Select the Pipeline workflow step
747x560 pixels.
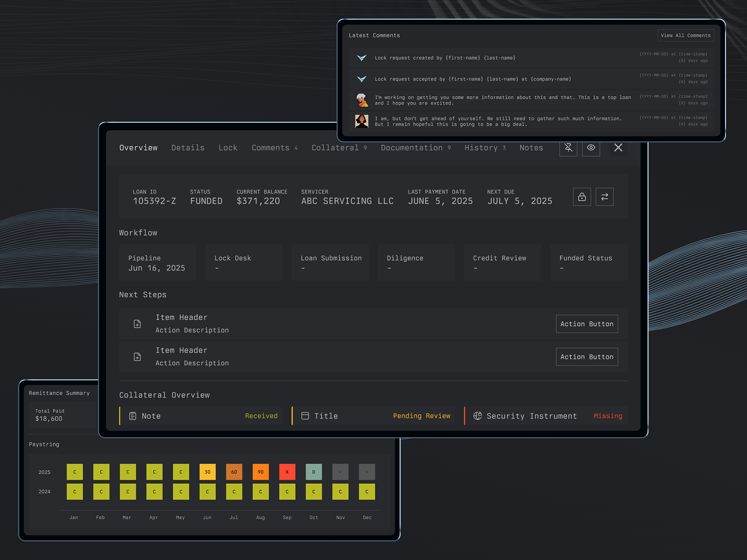pyautogui.click(x=157, y=263)
